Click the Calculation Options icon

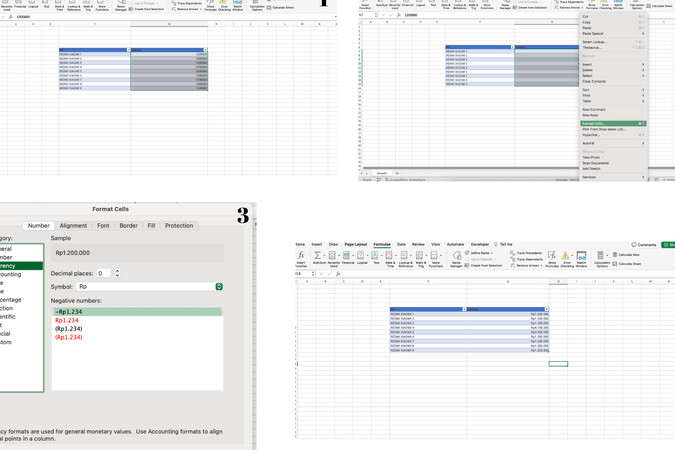pos(602,258)
